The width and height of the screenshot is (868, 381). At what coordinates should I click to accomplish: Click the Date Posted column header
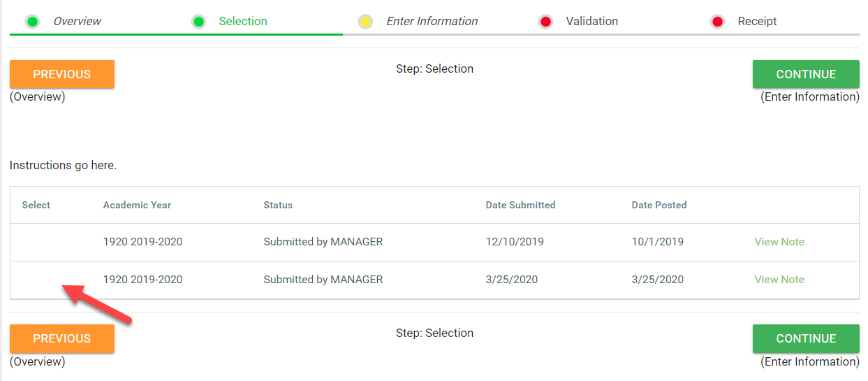pos(659,205)
